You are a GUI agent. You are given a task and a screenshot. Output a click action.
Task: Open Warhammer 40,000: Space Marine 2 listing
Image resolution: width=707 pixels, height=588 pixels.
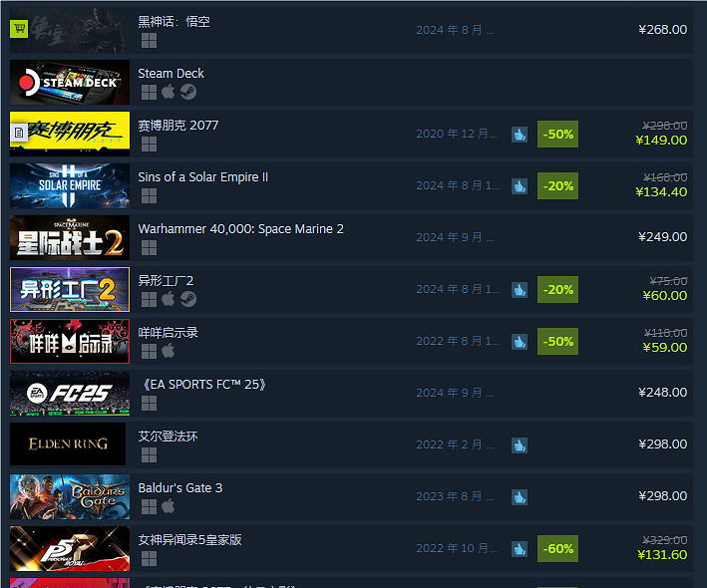pos(240,229)
